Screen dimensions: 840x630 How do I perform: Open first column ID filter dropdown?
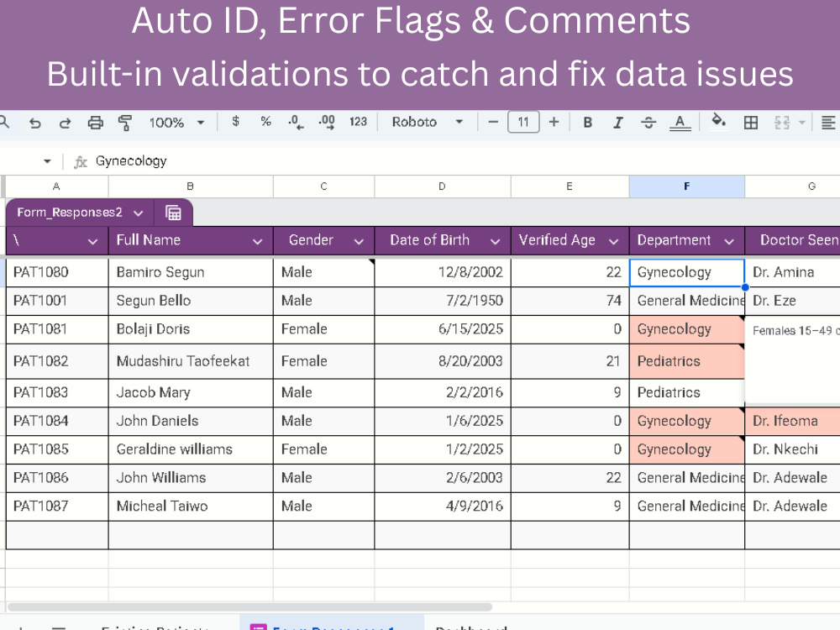pos(92,242)
